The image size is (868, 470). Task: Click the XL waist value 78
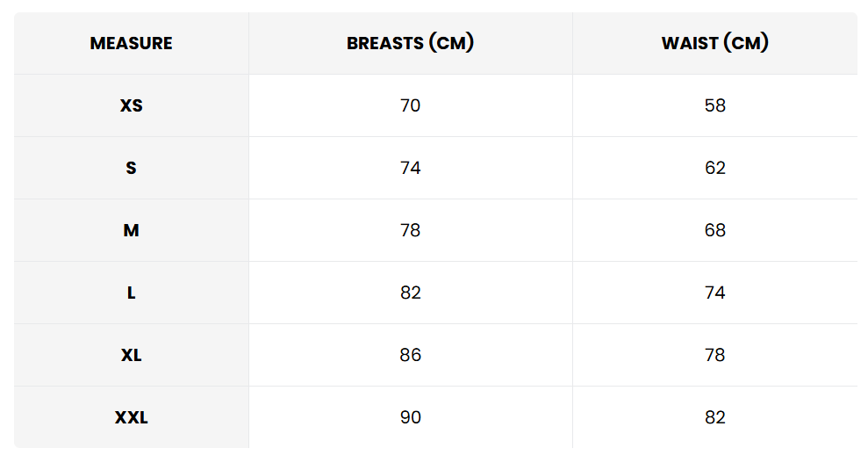714,355
